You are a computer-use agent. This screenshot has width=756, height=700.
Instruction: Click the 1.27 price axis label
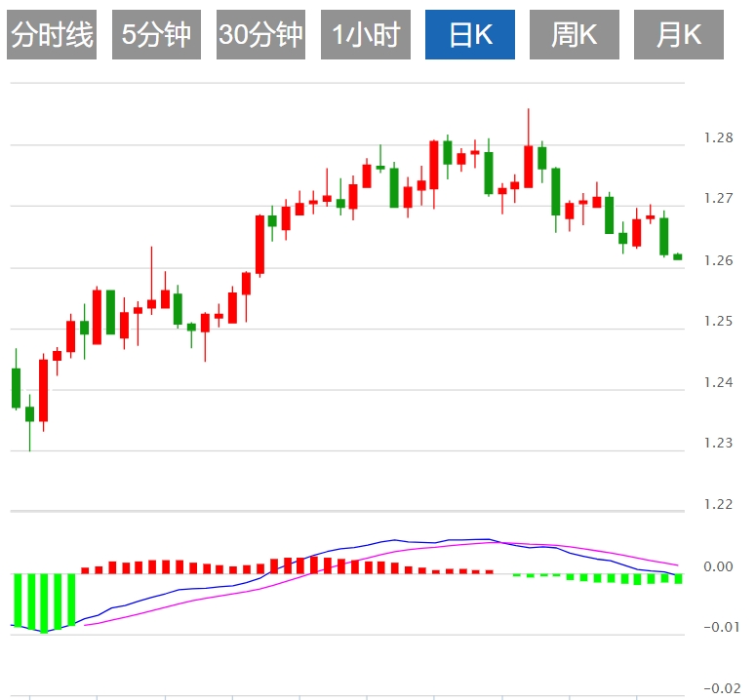pos(718,199)
